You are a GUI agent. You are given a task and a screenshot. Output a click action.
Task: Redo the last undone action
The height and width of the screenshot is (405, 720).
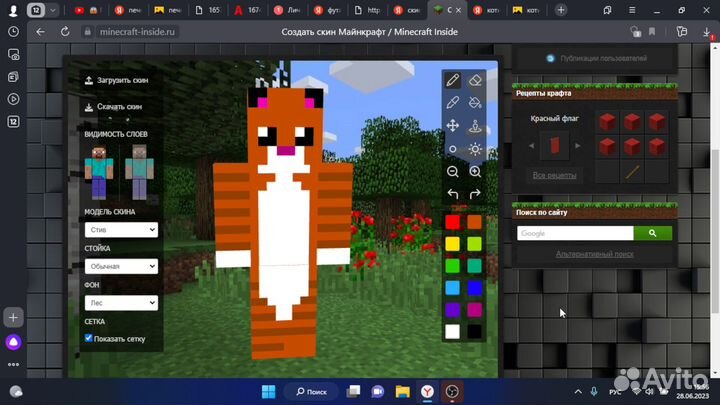[475, 194]
